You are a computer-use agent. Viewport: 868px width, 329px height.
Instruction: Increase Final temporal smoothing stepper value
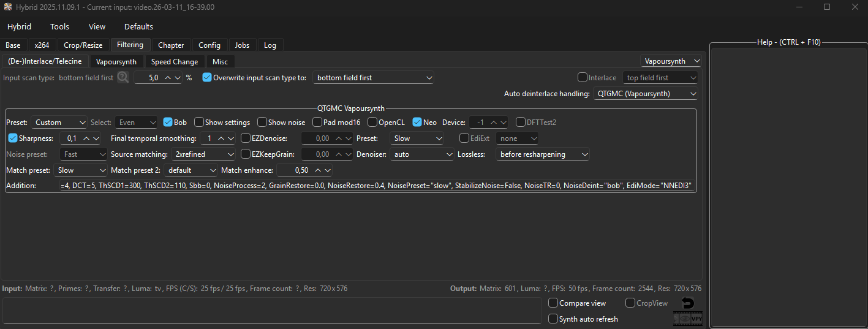[221, 138]
